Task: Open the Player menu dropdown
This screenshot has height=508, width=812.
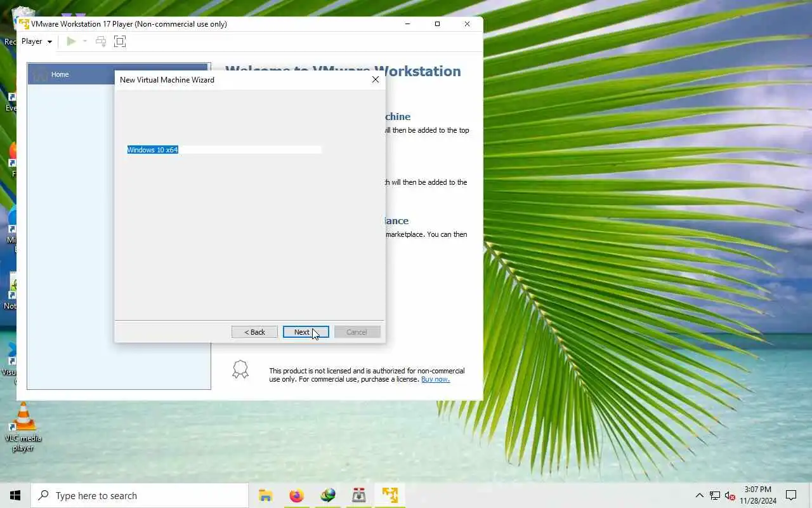Action: (37, 41)
